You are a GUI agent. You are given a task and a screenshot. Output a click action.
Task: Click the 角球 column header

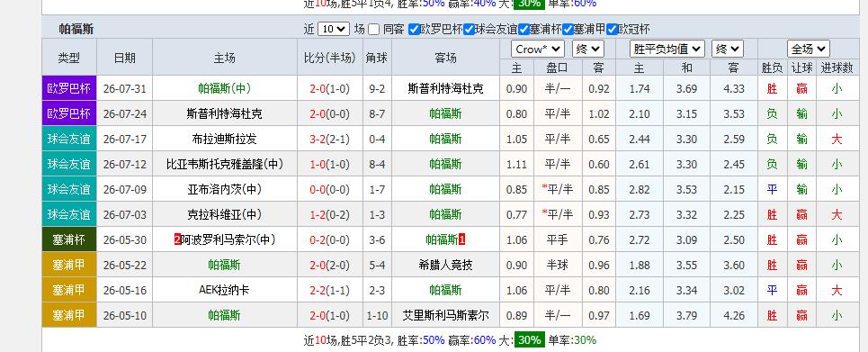pyautogui.click(x=377, y=58)
